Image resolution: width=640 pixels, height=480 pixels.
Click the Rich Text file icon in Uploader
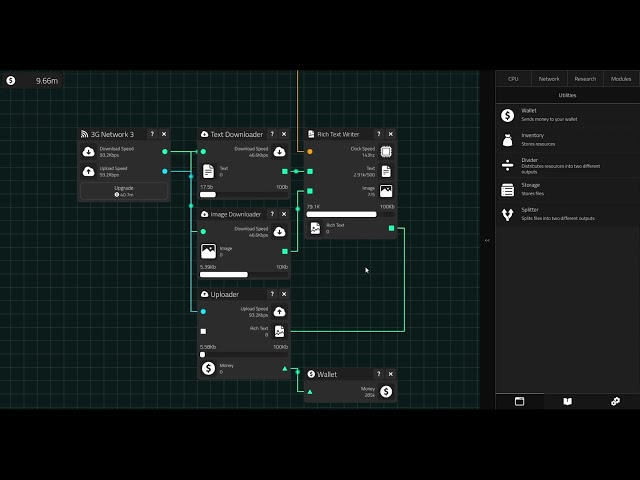[279, 331]
